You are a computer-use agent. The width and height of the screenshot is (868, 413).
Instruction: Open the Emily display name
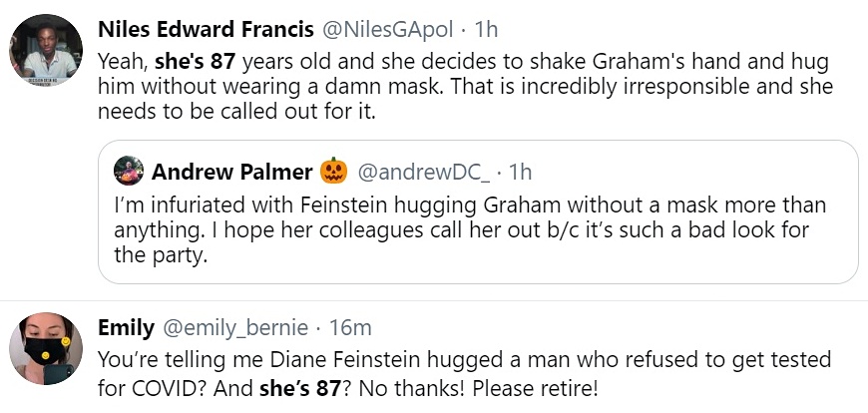(125, 326)
